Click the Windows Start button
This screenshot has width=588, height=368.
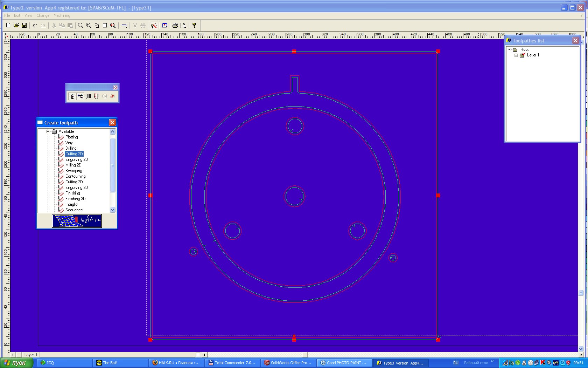[x=16, y=363]
